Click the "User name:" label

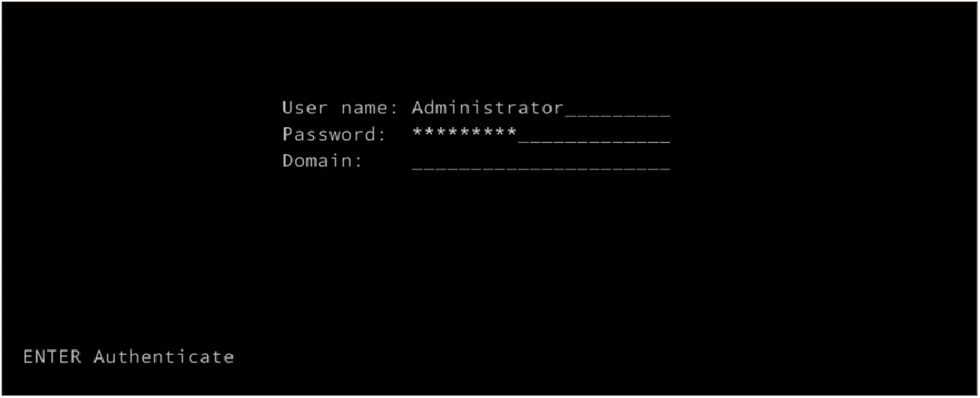340,108
